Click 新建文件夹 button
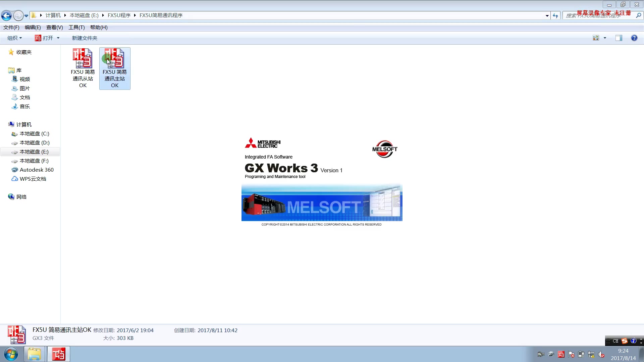The height and width of the screenshot is (362, 644). pos(85,38)
